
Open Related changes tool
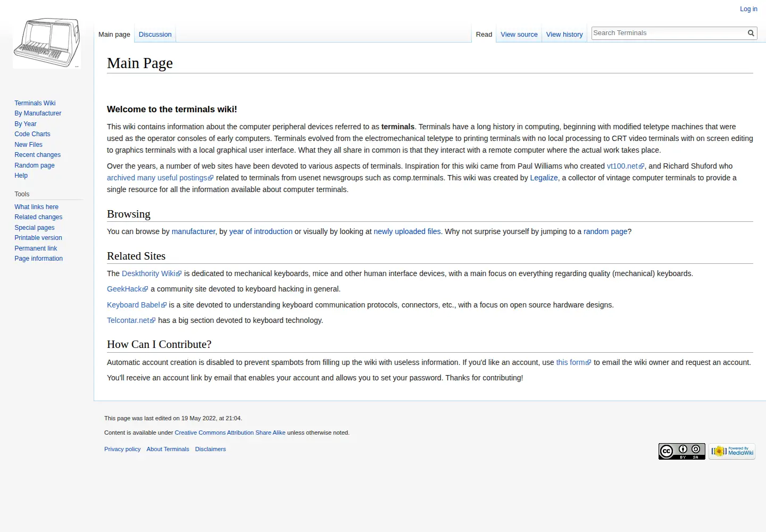[x=38, y=217]
